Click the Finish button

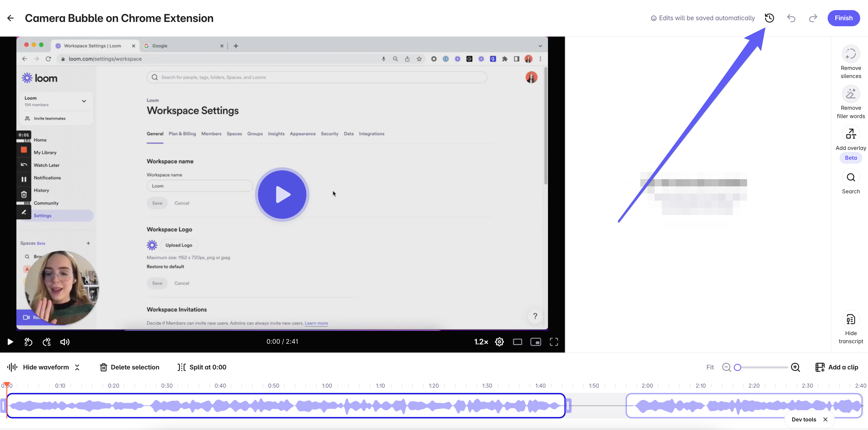pos(843,18)
